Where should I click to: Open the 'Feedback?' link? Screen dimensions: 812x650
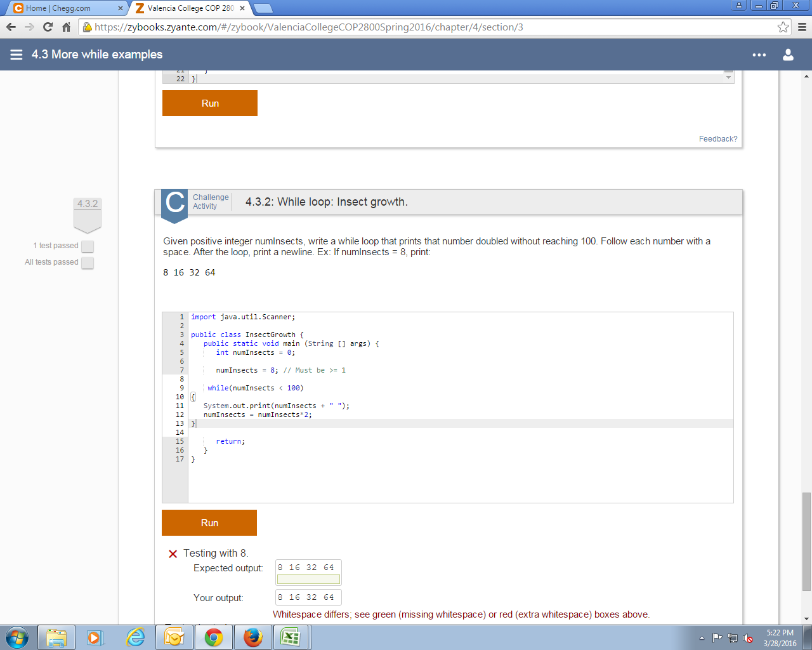[x=717, y=138]
